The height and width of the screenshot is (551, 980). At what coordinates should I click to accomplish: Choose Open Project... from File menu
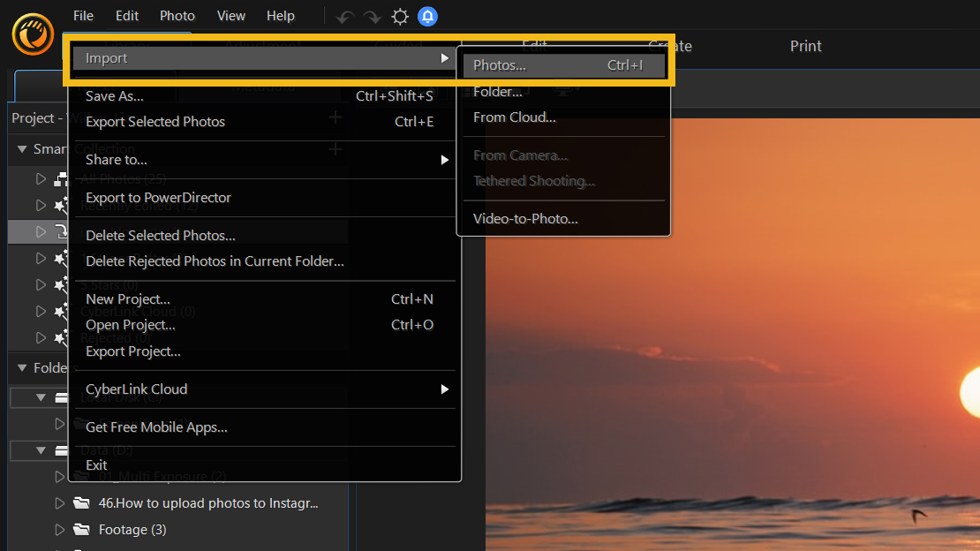(x=265, y=325)
